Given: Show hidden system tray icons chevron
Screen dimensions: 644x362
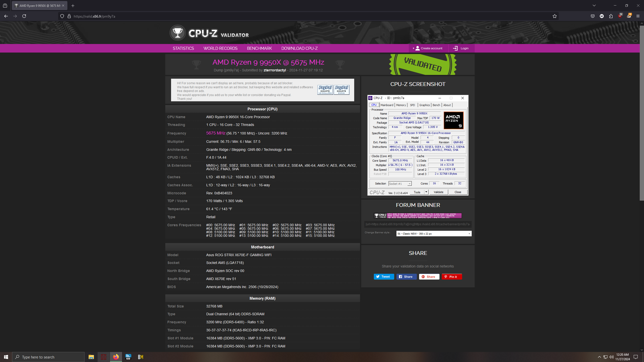Looking at the screenshot, I should (x=599, y=357).
